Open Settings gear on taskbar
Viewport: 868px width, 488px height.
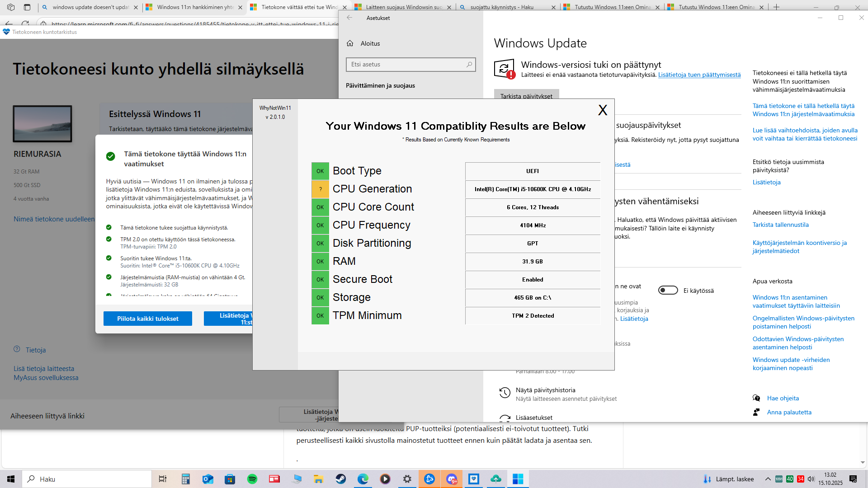(x=407, y=479)
